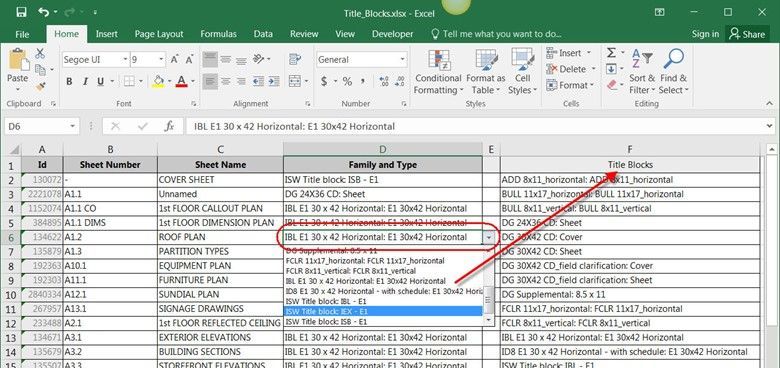780x368 pixels.
Task: Select ISW Title block: ISB - E1 list option
Action: click(x=383, y=322)
